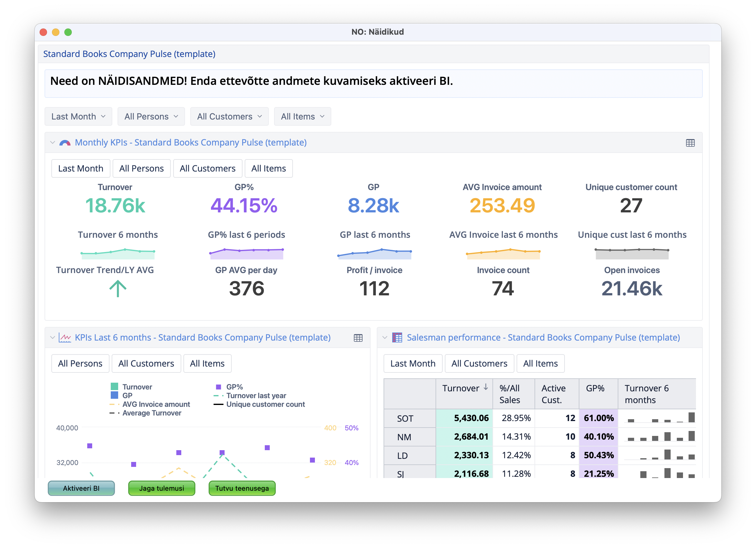The image size is (756, 548).
Task: Click the gauge icon beside Monthly KPIs title
Action: 65,143
